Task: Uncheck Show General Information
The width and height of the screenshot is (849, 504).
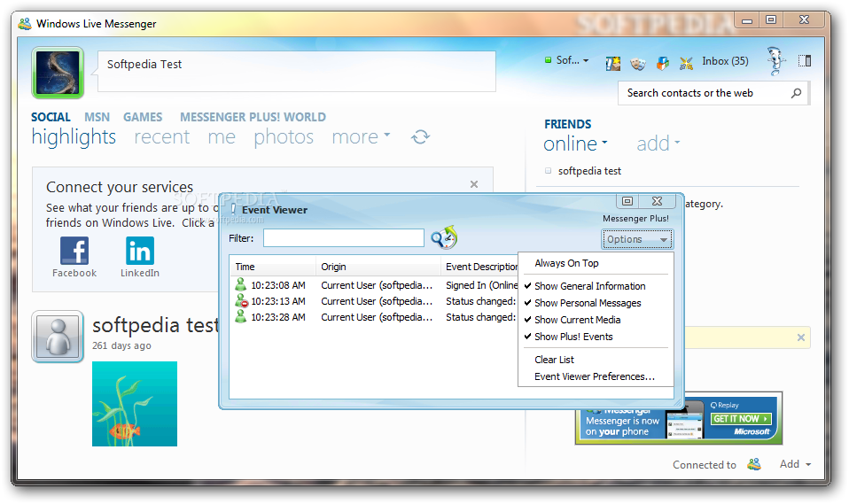Action: [596, 286]
